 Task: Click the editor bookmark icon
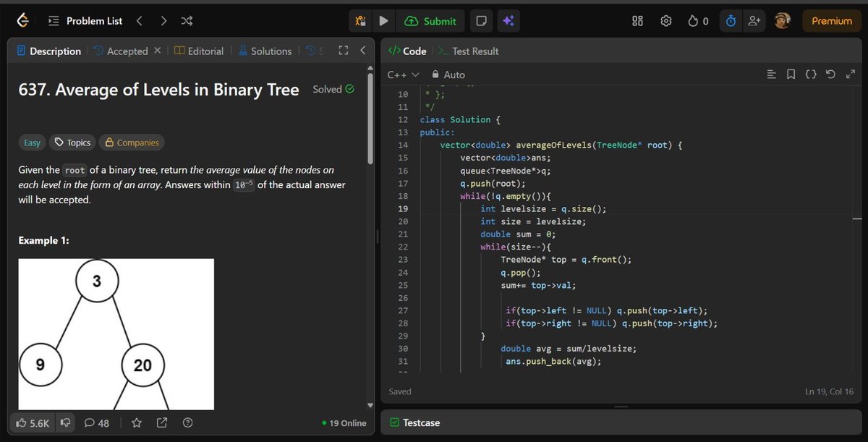tap(791, 75)
